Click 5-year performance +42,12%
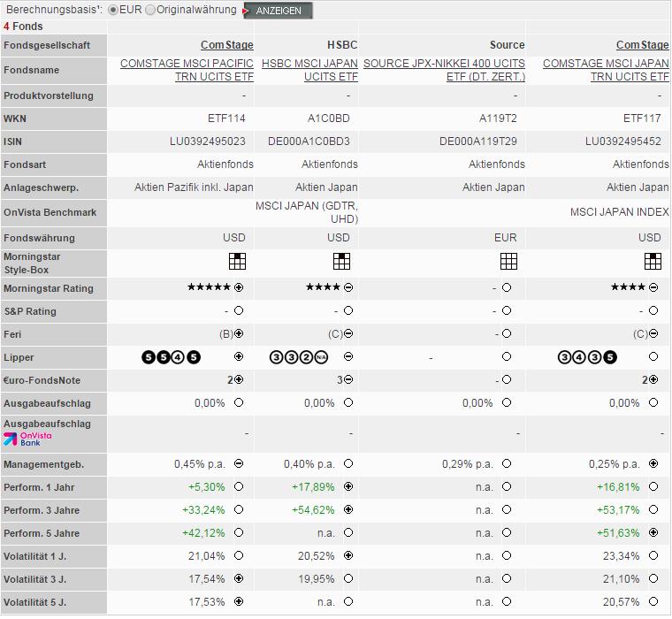This screenshot has width=672, height=619. click(x=203, y=533)
